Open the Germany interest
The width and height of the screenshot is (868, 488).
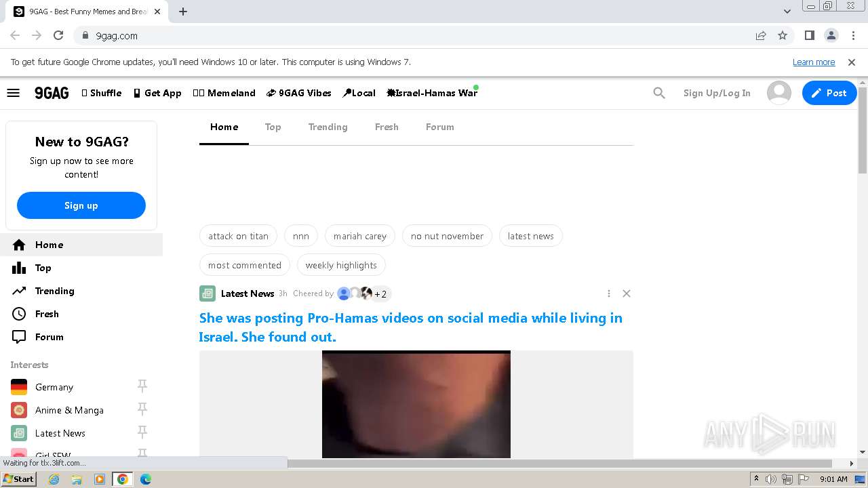54,387
